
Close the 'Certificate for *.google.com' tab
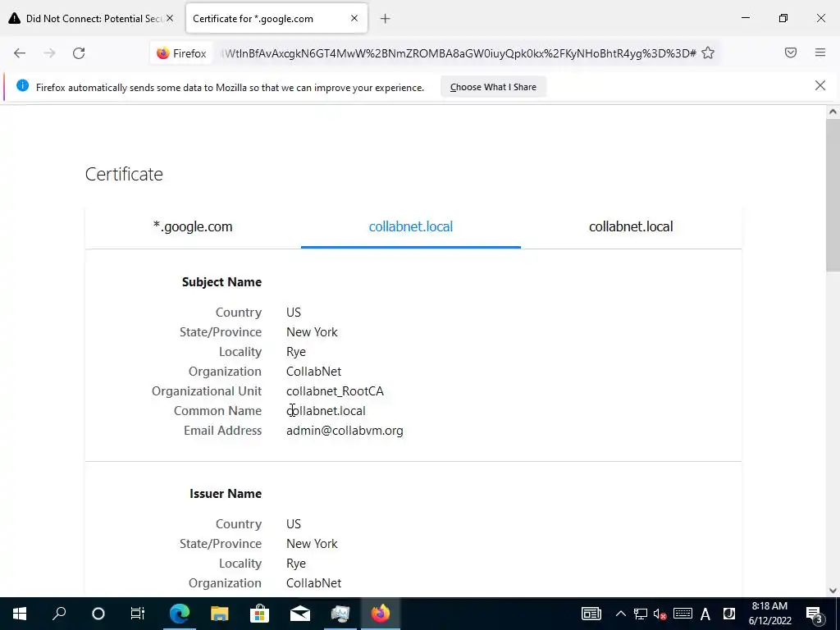(x=354, y=18)
